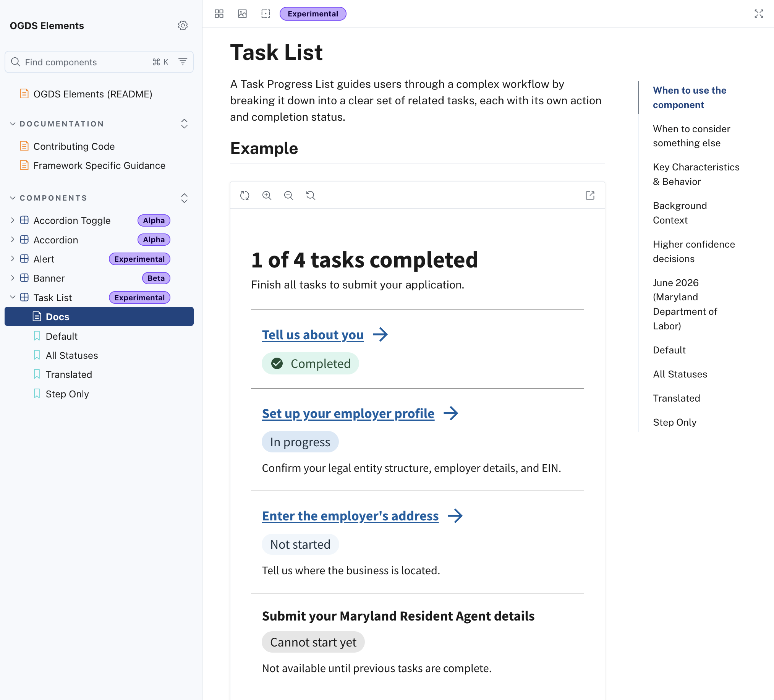This screenshot has width=774, height=700.
Task: Jump to When to use the component
Action: (690, 97)
